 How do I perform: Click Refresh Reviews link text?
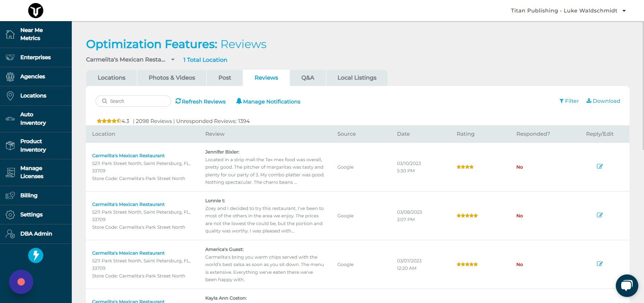pos(204,101)
